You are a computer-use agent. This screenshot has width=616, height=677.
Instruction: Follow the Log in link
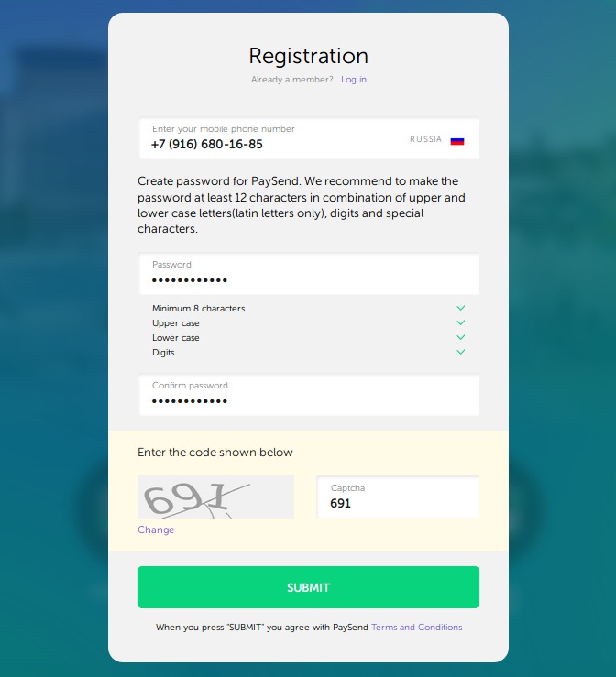click(353, 80)
